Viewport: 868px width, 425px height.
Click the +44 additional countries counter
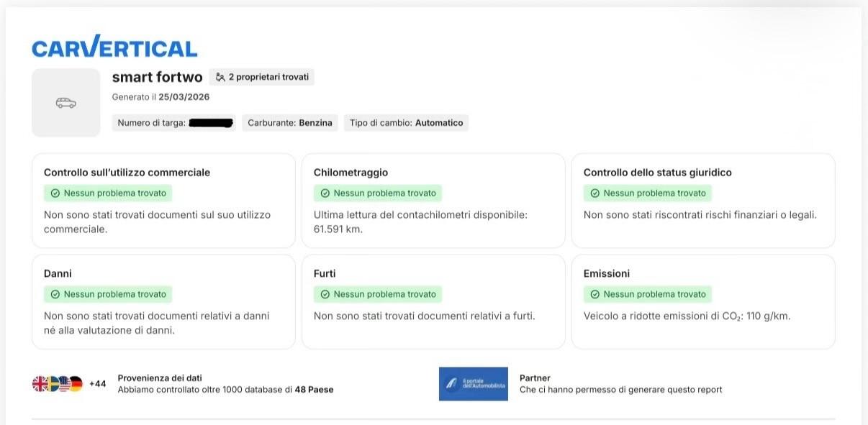click(x=97, y=384)
